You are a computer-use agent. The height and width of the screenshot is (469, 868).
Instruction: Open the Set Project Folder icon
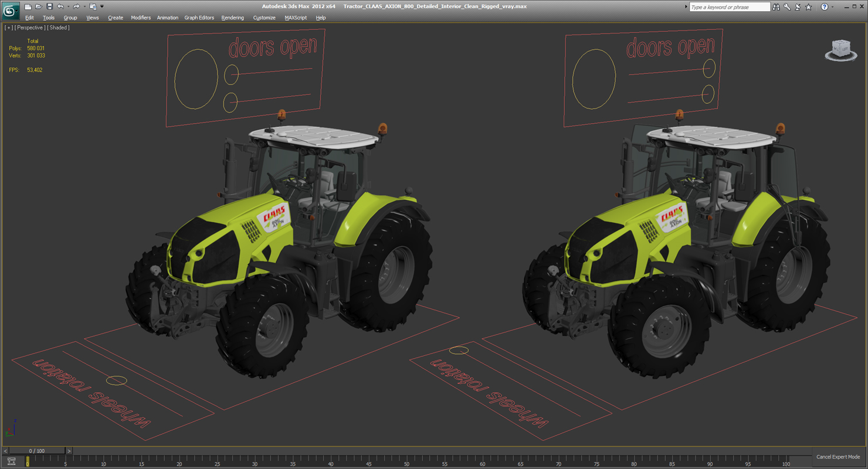[x=93, y=6]
